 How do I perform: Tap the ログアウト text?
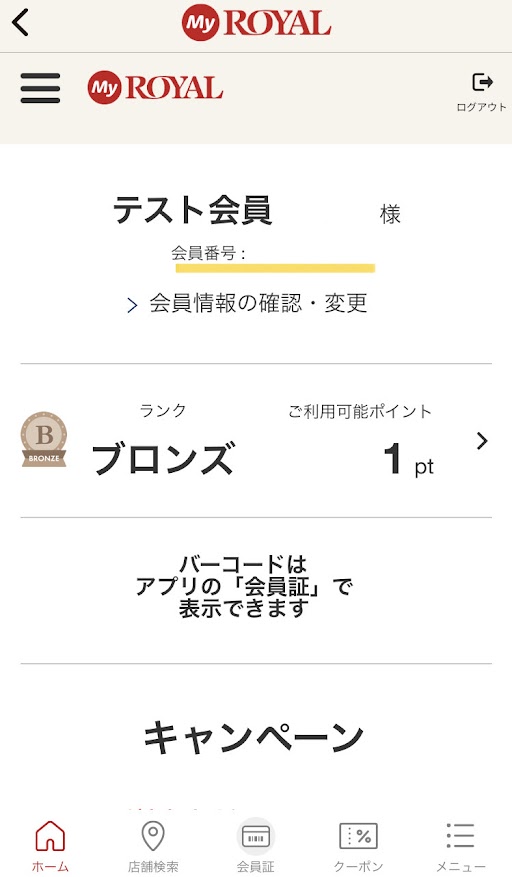point(481,107)
